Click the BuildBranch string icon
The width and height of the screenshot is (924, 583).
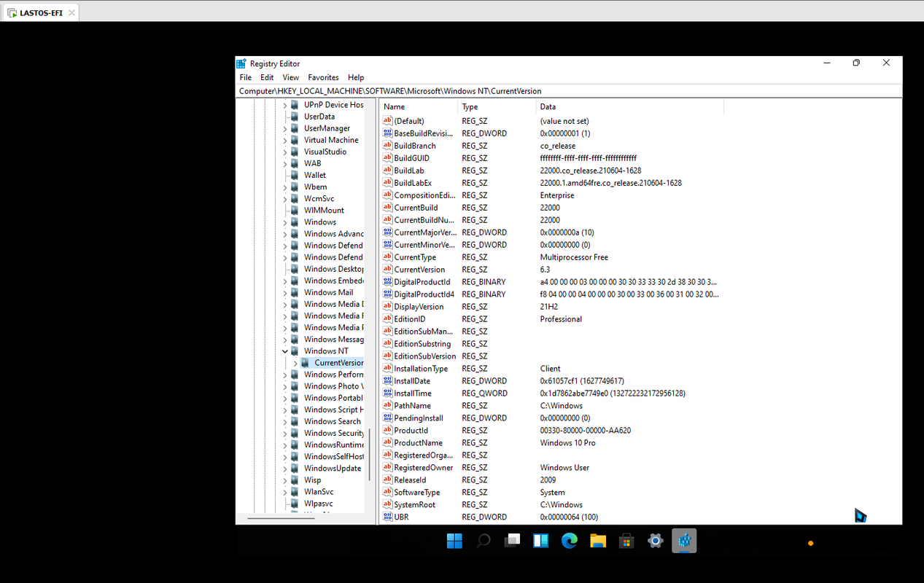click(x=387, y=146)
